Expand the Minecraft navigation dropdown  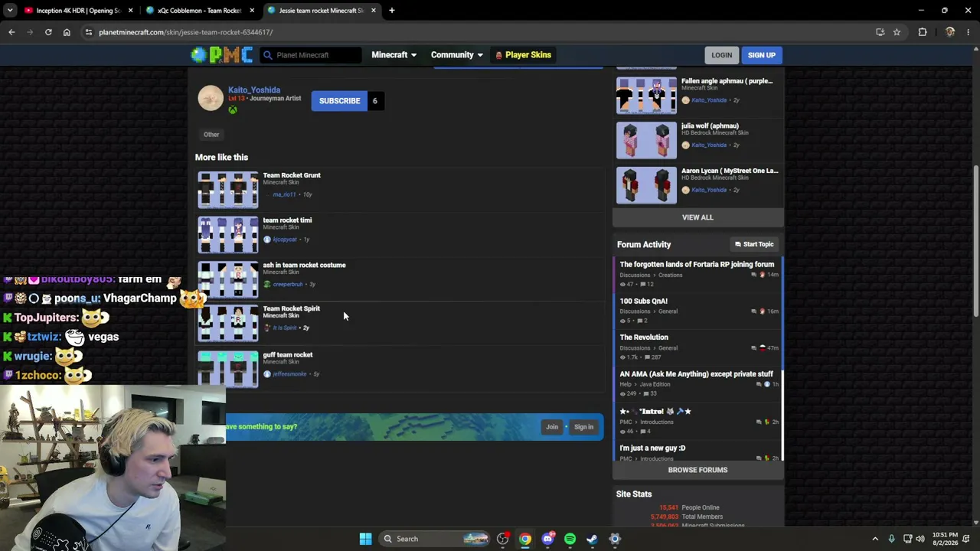coord(394,55)
